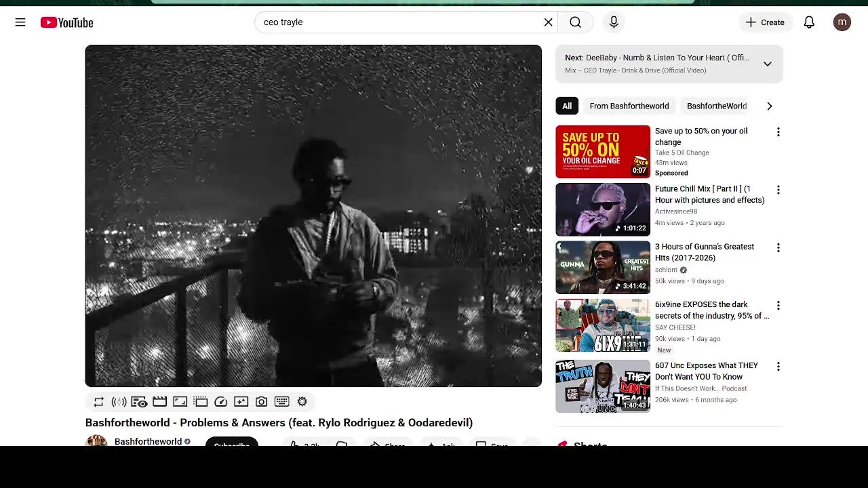Click the video player to pause
868x488 pixels.
coord(313,216)
